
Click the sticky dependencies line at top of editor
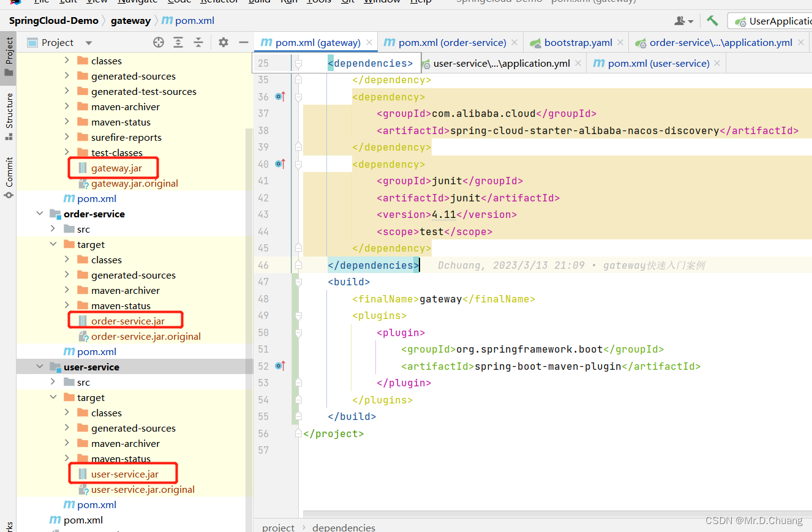pyautogui.click(x=370, y=63)
